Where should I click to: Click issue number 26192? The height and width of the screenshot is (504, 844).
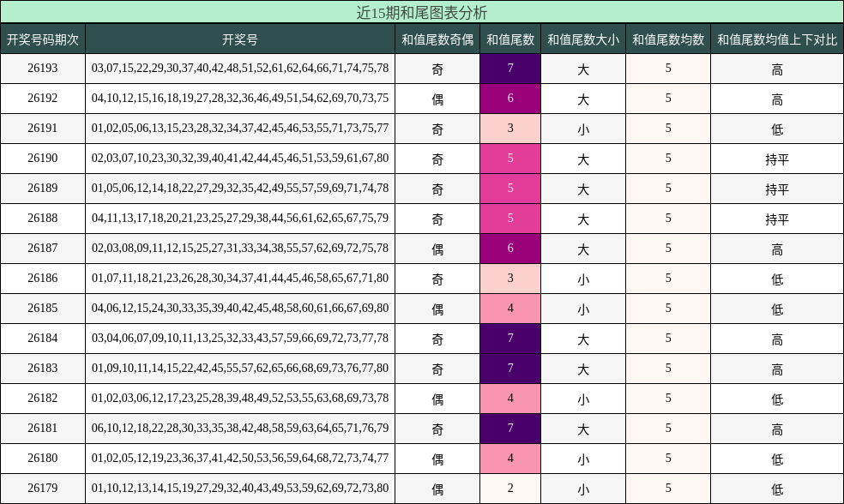tap(43, 99)
